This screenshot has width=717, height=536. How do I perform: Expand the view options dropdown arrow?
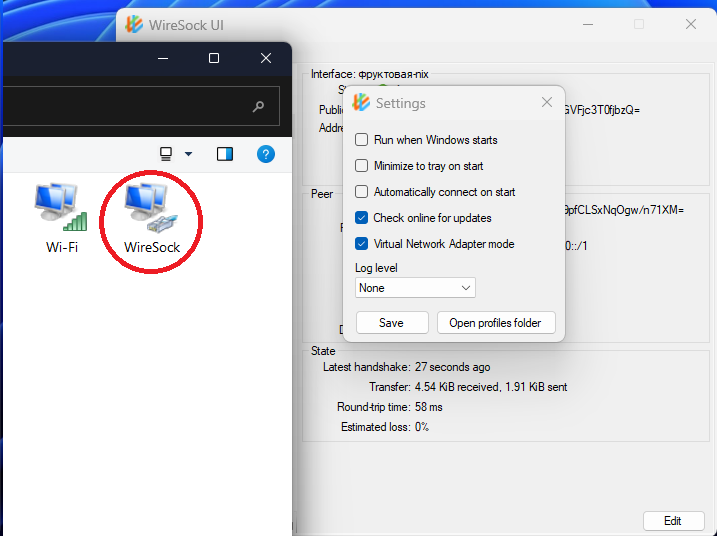[x=188, y=154]
